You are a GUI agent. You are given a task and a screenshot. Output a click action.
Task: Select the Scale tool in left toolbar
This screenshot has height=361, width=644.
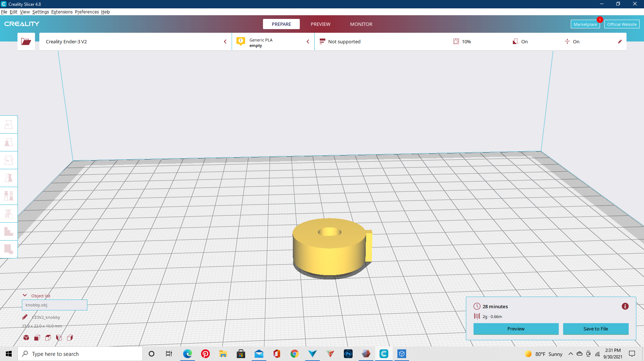pyautogui.click(x=9, y=142)
